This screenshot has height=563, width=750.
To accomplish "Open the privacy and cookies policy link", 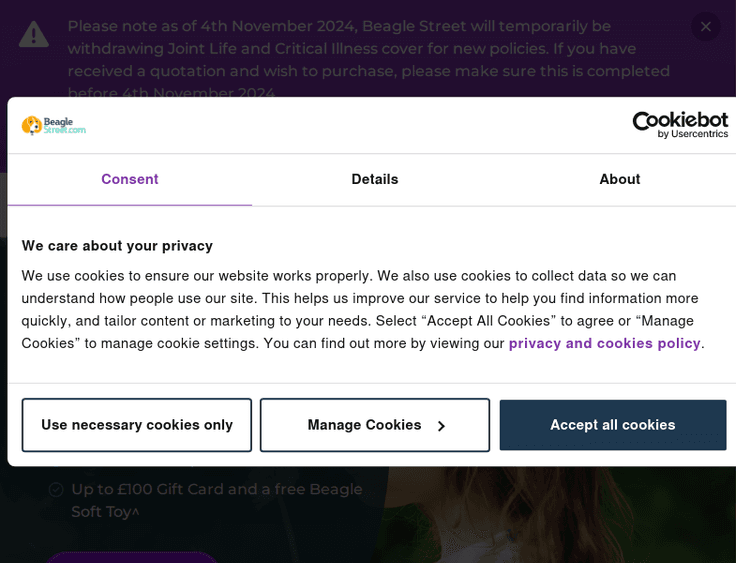I will (604, 344).
